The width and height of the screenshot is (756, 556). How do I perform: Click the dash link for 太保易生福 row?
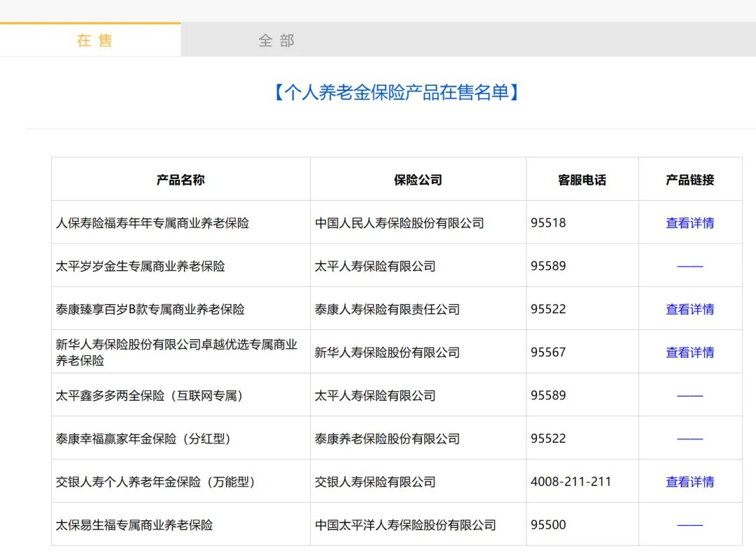tap(689, 525)
